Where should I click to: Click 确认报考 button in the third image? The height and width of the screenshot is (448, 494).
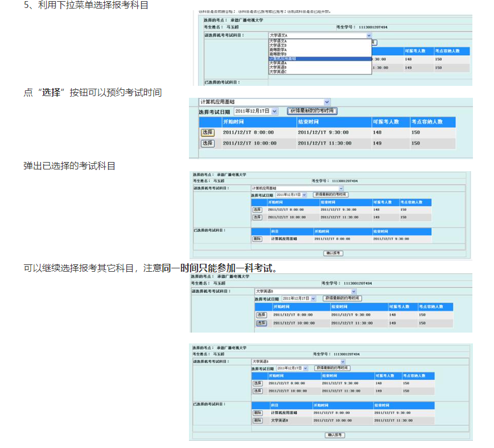[332, 253]
